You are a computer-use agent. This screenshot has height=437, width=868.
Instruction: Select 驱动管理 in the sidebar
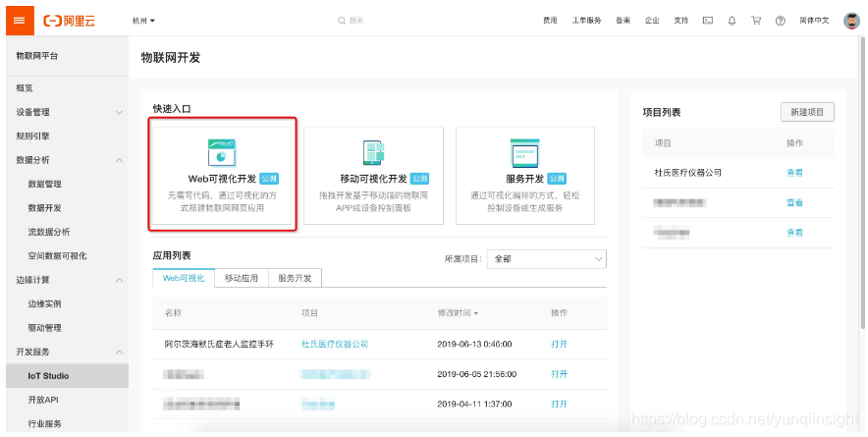(x=45, y=328)
